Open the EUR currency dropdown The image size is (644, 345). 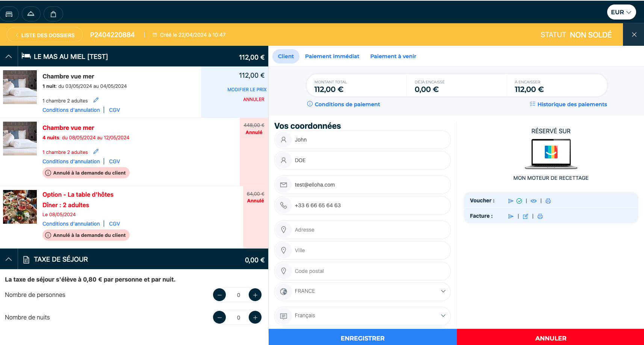point(621,12)
